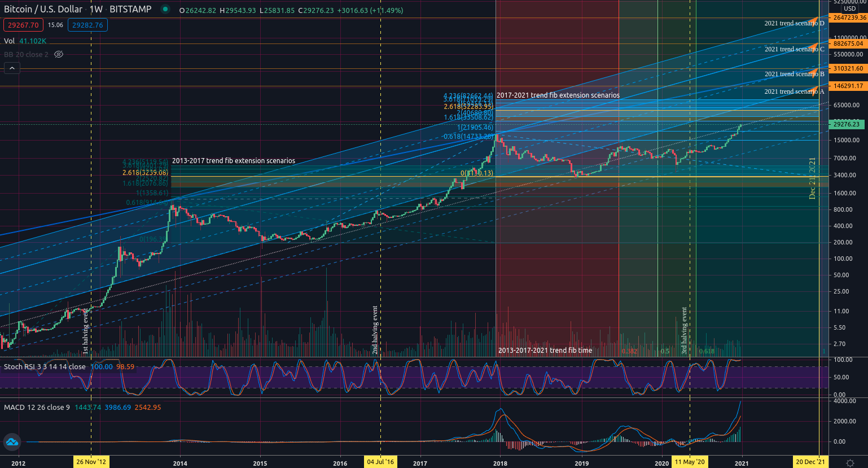Viewport: 868px width, 468px height.
Task: Click the current price label 29276.23
Action: [x=846, y=124]
